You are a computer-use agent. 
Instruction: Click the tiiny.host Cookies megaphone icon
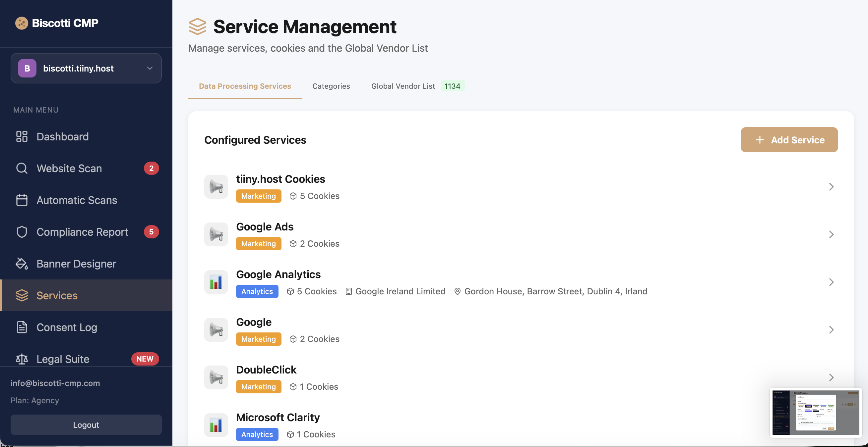pyautogui.click(x=216, y=186)
